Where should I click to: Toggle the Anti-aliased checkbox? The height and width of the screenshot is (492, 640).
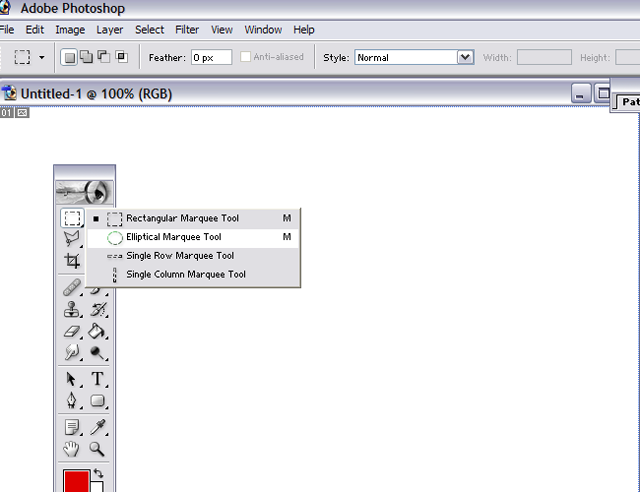point(245,57)
